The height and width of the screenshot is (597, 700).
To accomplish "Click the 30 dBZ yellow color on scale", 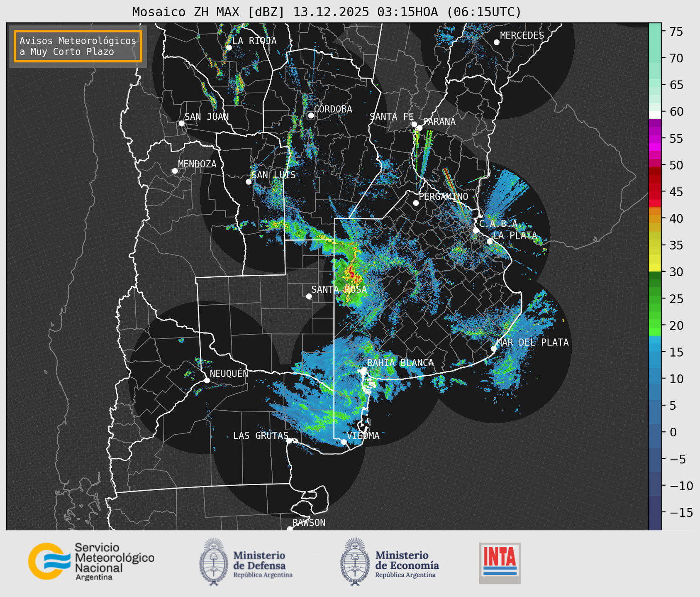I will pyautogui.click(x=655, y=268).
